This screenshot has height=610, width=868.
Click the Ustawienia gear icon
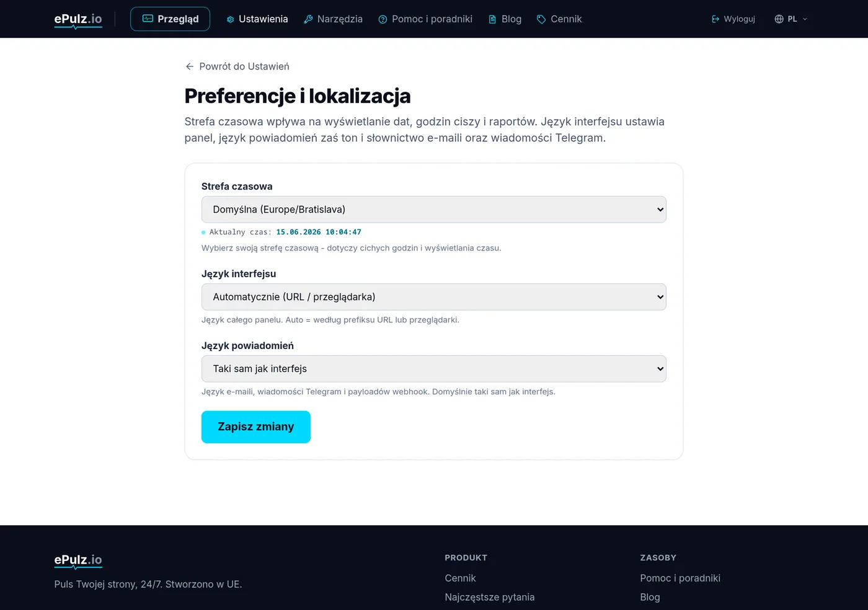(x=231, y=19)
